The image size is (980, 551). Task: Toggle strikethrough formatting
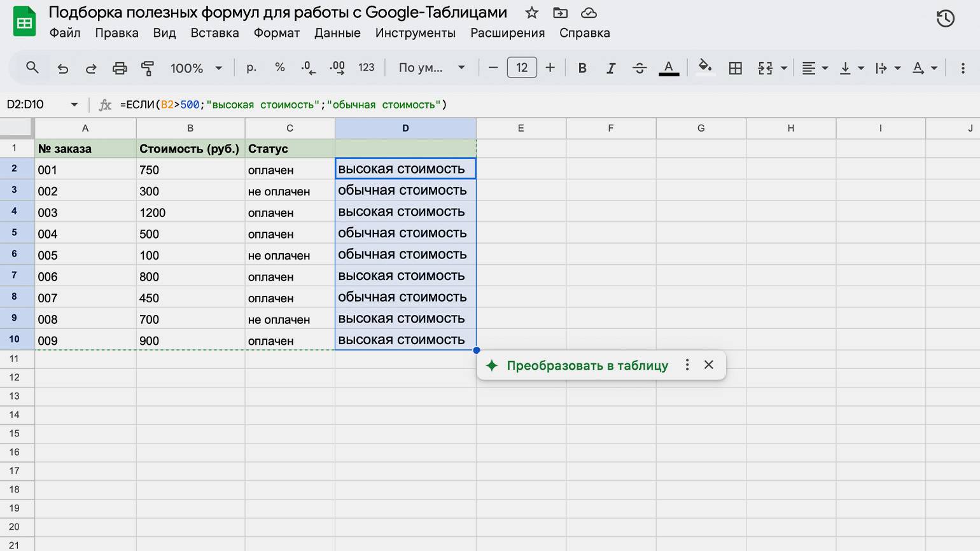640,68
